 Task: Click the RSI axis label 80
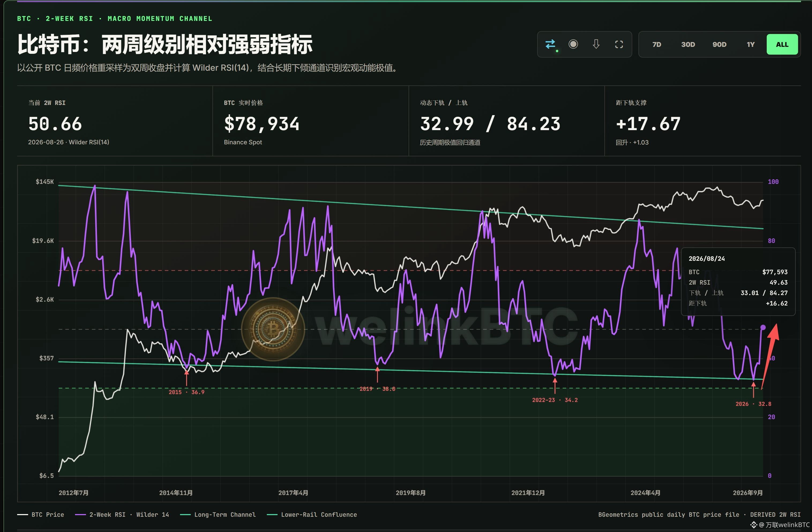(771, 241)
